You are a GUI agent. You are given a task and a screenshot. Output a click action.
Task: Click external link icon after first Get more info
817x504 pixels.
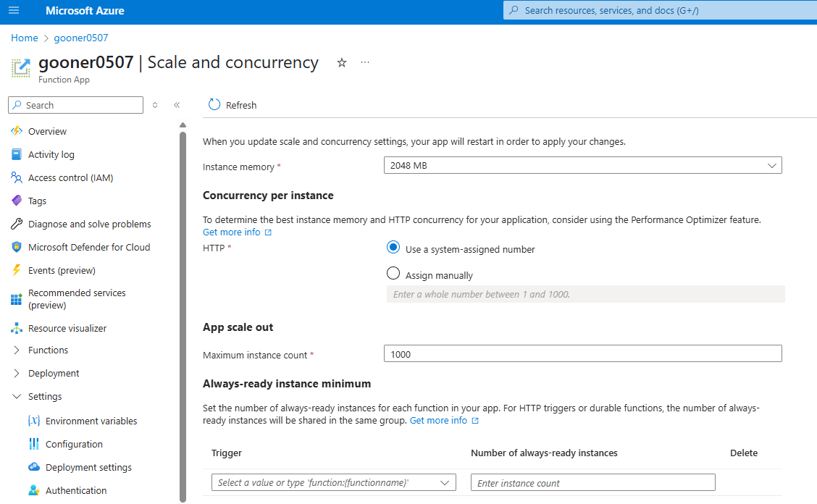click(268, 232)
